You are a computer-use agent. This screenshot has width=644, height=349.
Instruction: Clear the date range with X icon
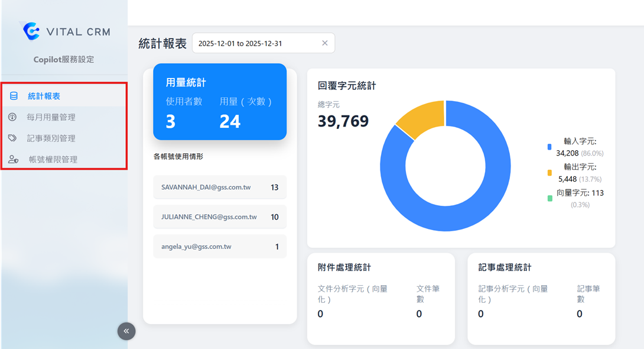[324, 43]
